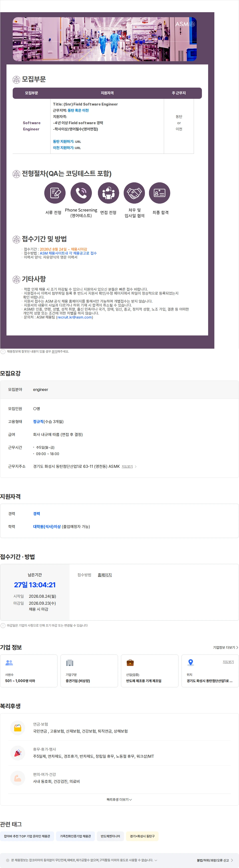Viewport: 239px width, 868px height.
Task: Select the 경기>화성시 동탄구 tag
Action: tap(142, 836)
